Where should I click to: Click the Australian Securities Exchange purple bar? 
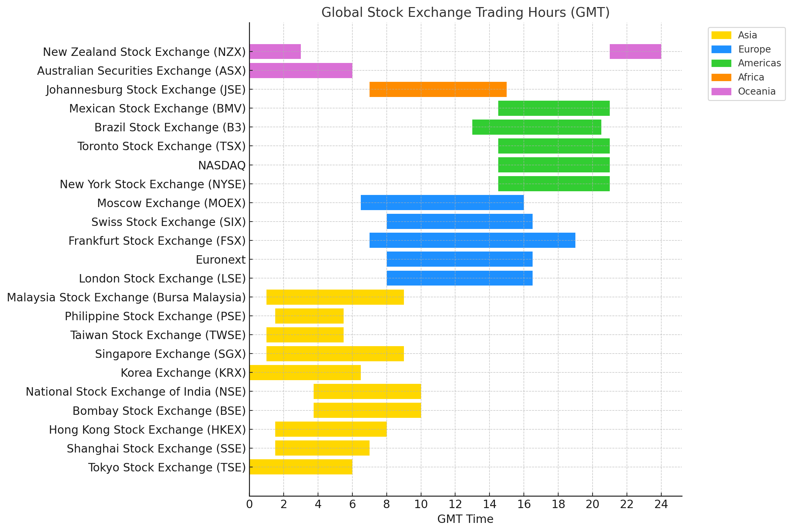pyautogui.click(x=300, y=71)
